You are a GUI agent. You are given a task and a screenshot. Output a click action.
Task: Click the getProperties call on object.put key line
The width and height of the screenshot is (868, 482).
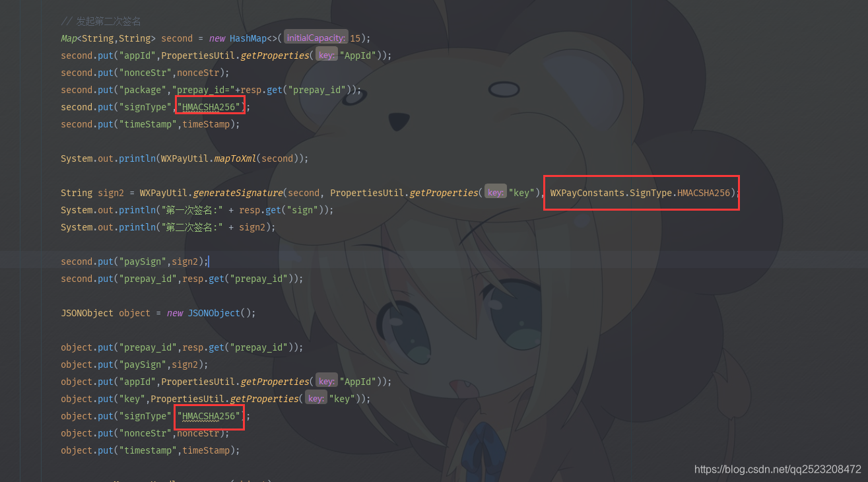[263, 399]
